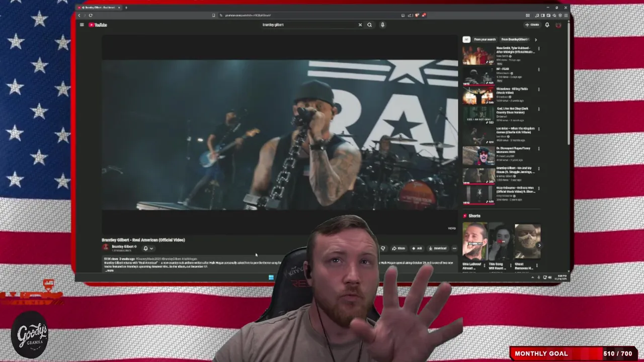This screenshot has height=362, width=644.
Task: Select the All filter chip
Action: 466,39
